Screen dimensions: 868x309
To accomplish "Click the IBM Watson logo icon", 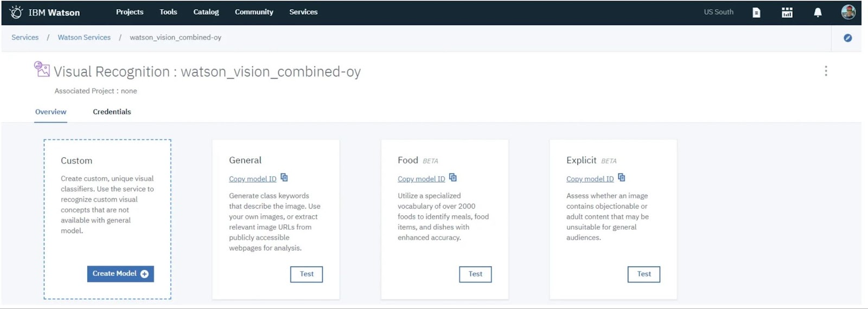I will point(16,12).
